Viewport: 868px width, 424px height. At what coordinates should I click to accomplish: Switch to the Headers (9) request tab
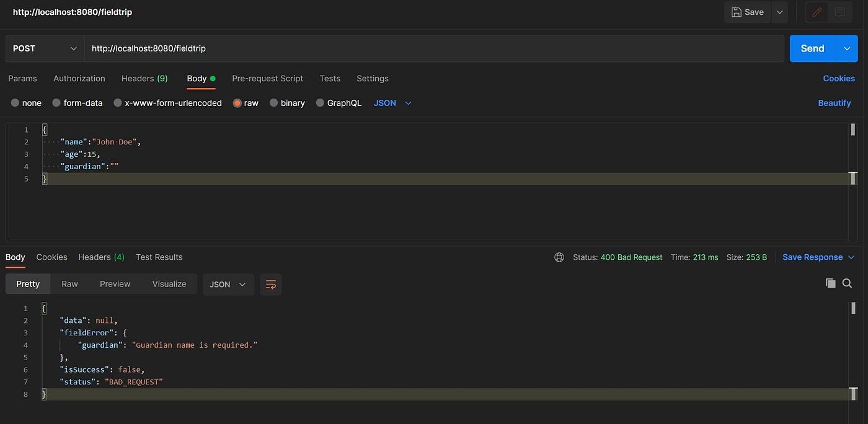pyautogui.click(x=144, y=78)
